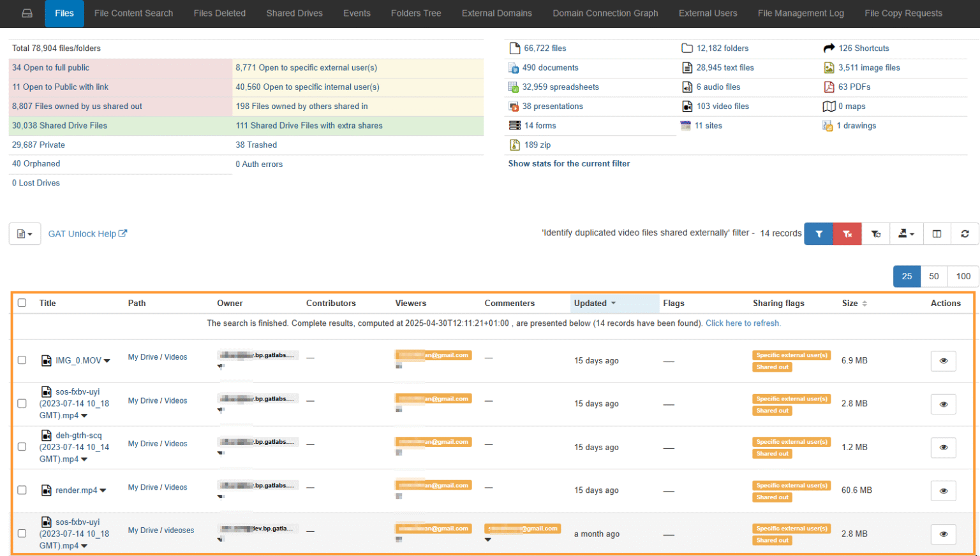980x556 pixels.
Task: Tick the select-all checkbox in table header
Action: (x=22, y=303)
